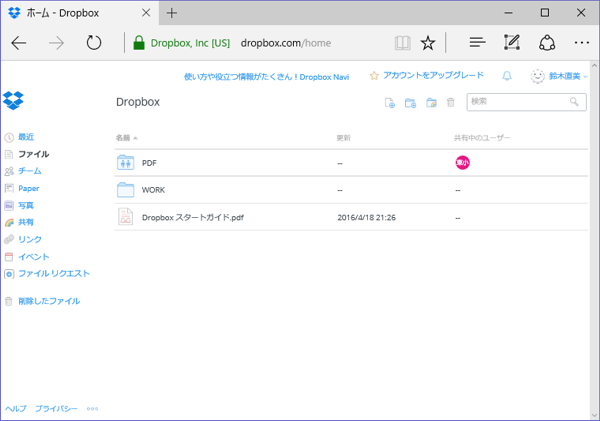Click the Edge Share icon
Image resolution: width=600 pixels, height=421 pixels.
[x=547, y=43]
